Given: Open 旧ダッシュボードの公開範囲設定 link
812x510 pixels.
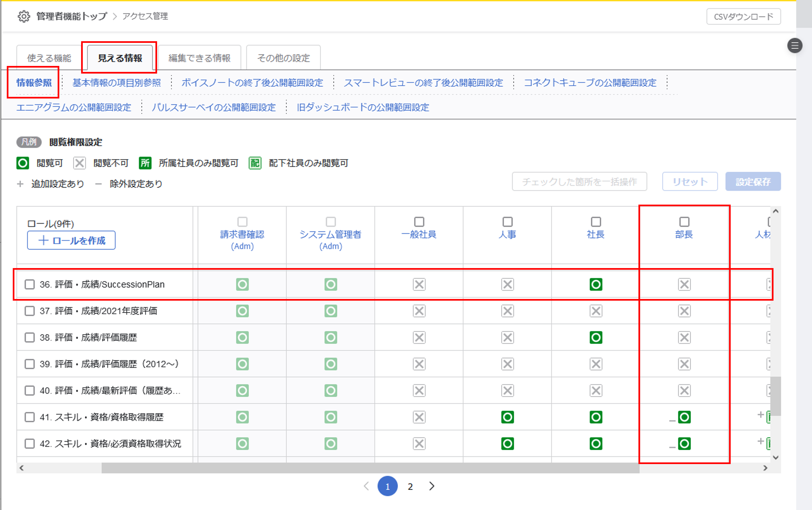Looking at the screenshot, I should coord(363,107).
